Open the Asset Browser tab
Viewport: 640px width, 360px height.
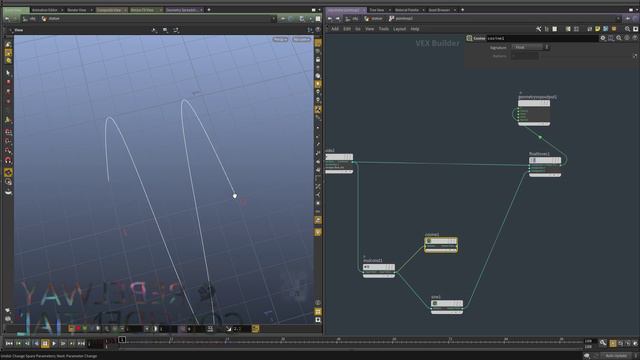[439, 10]
